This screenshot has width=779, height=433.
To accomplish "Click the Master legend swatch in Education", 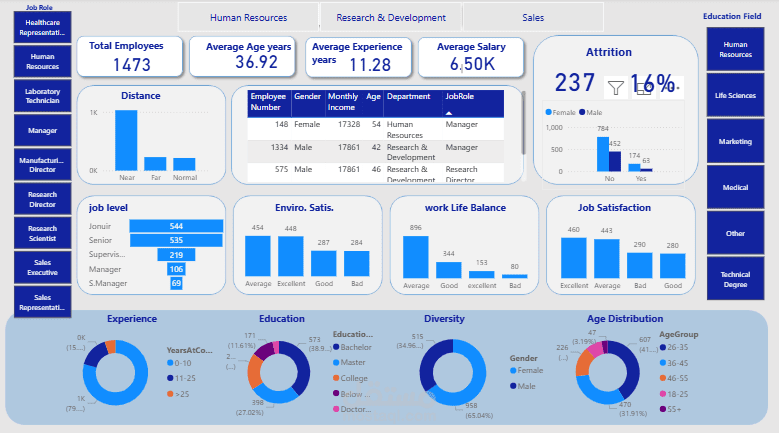I will 336,362.
